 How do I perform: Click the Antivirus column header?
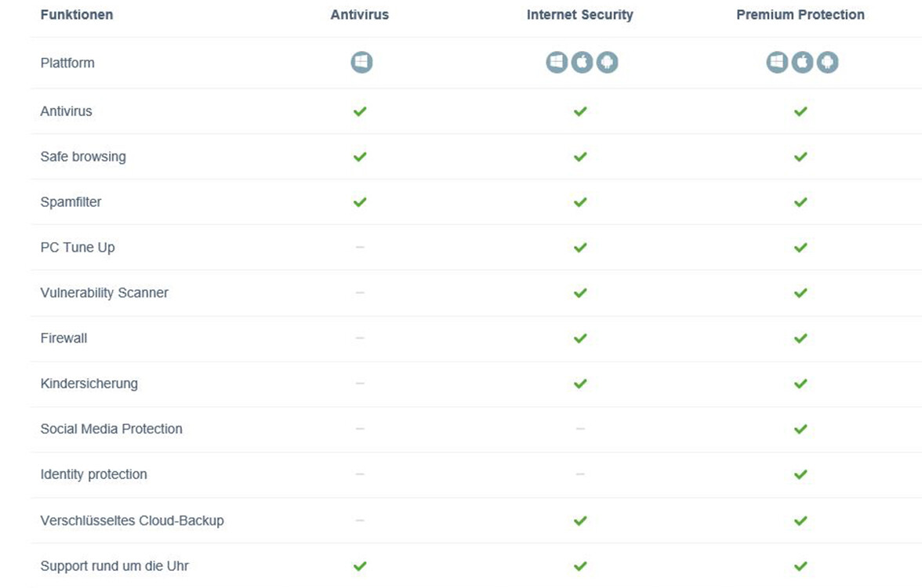click(360, 15)
